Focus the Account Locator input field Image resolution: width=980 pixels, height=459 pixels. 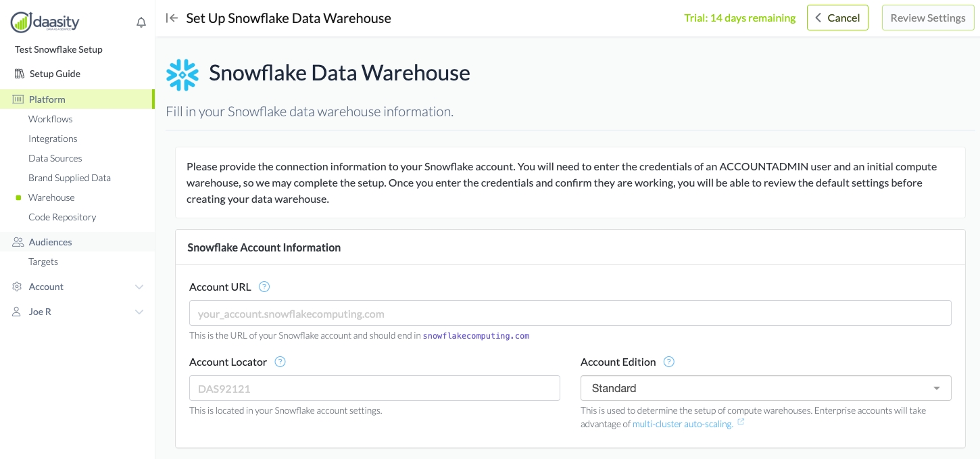coord(374,388)
